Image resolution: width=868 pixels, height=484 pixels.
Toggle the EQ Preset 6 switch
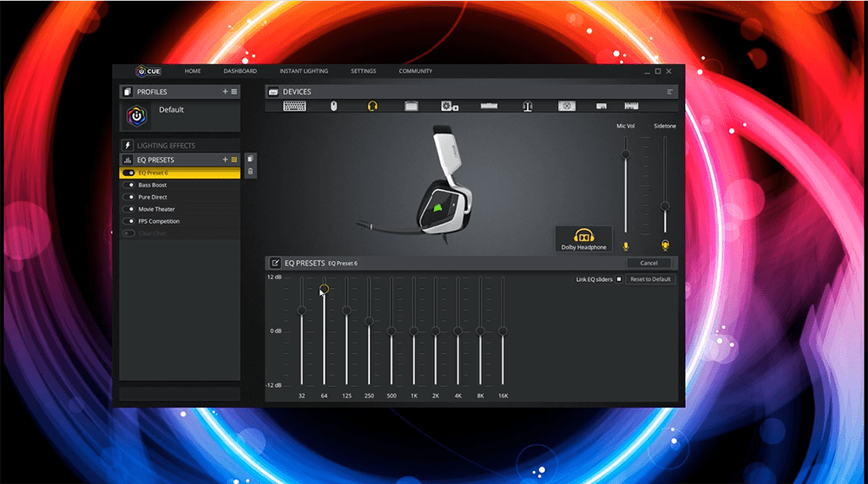pos(128,173)
